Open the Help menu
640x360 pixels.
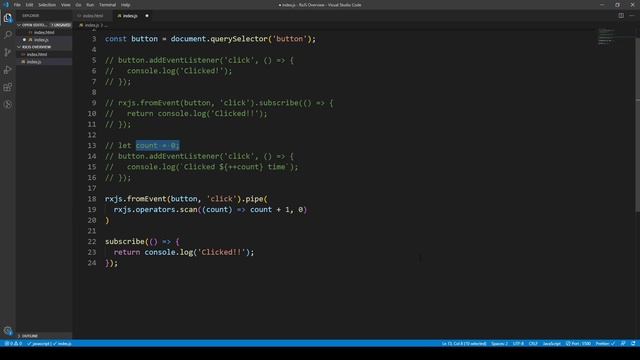[x=126, y=5]
